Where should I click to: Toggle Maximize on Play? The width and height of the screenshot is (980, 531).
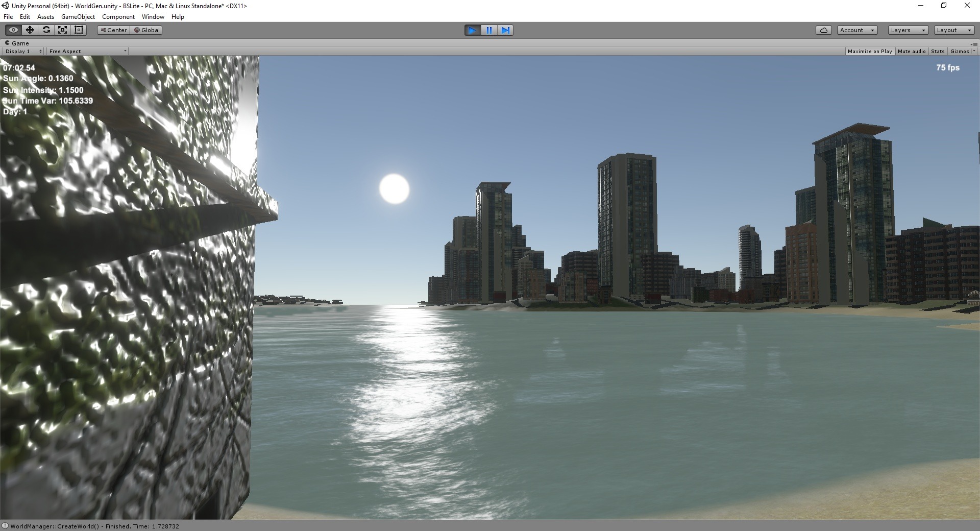[x=869, y=51]
